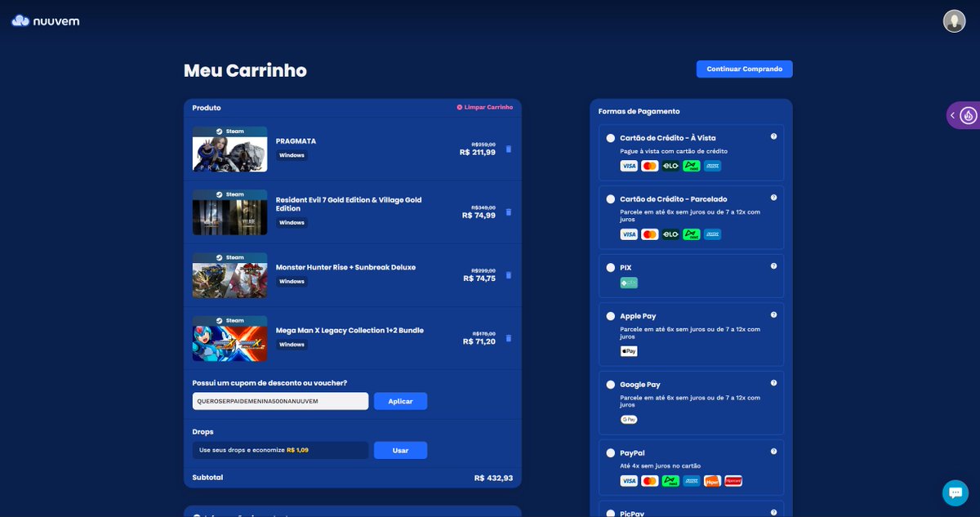Click the PIX logo badge

[629, 283]
